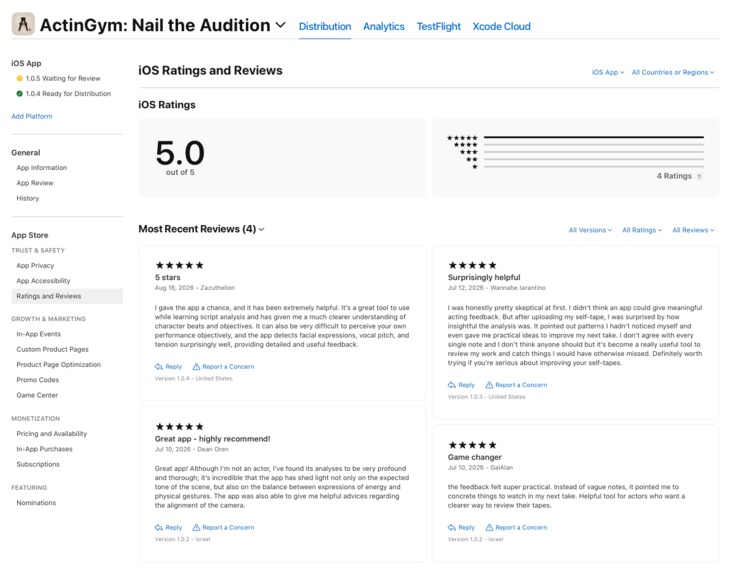Screen dimensions: 734x573
Task: Open App Review in sidebar
Action: point(35,183)
